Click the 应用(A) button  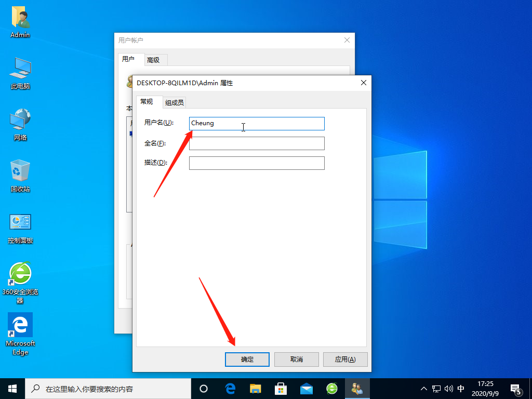[x=345, y=360]
